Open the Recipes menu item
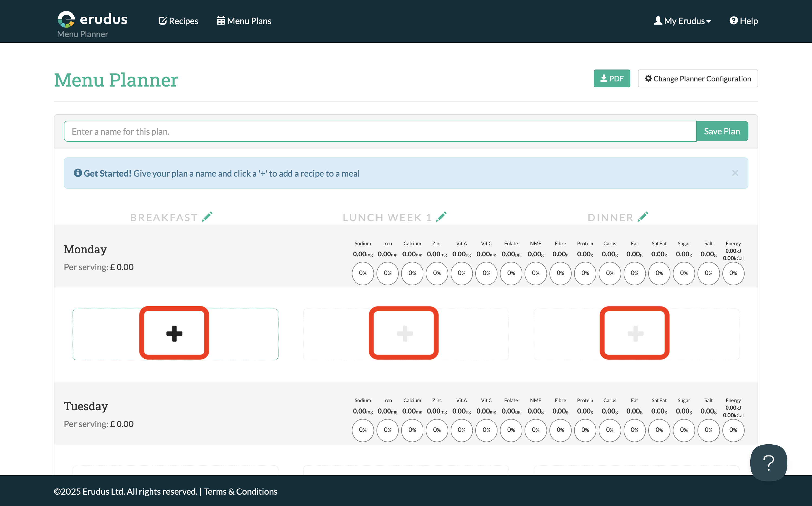The height and width of the screenshot is (506, 812). point(178,21)
